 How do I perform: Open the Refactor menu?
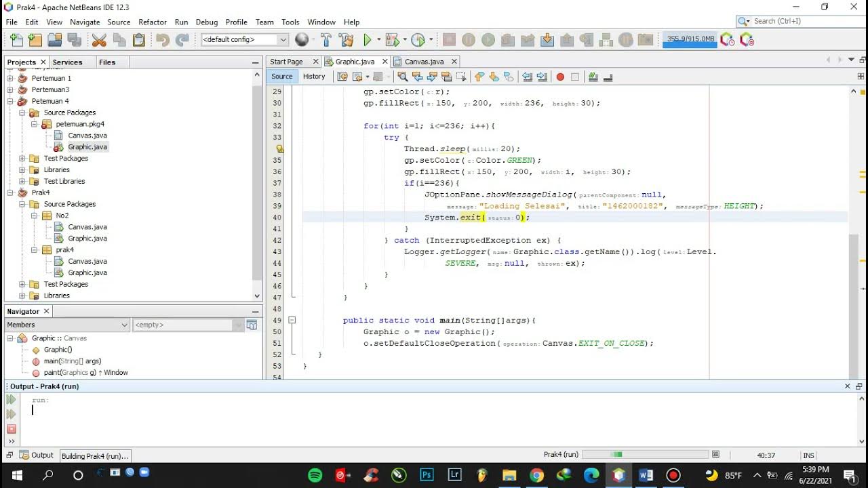coord(153,22)
